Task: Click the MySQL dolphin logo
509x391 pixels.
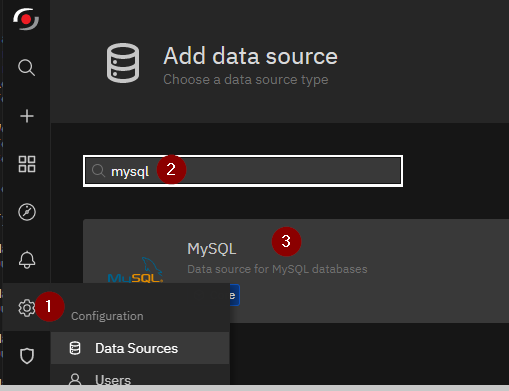Action: (x=135, y=270)
